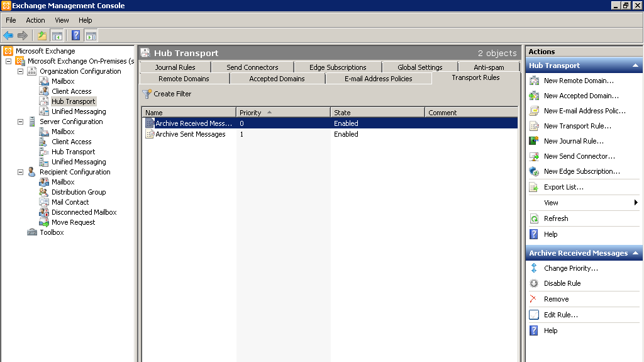The width and height of the screenshot is (644, 362).
Task: Click the Microsoft Exchange root node icon
Action: click(8, 51)
